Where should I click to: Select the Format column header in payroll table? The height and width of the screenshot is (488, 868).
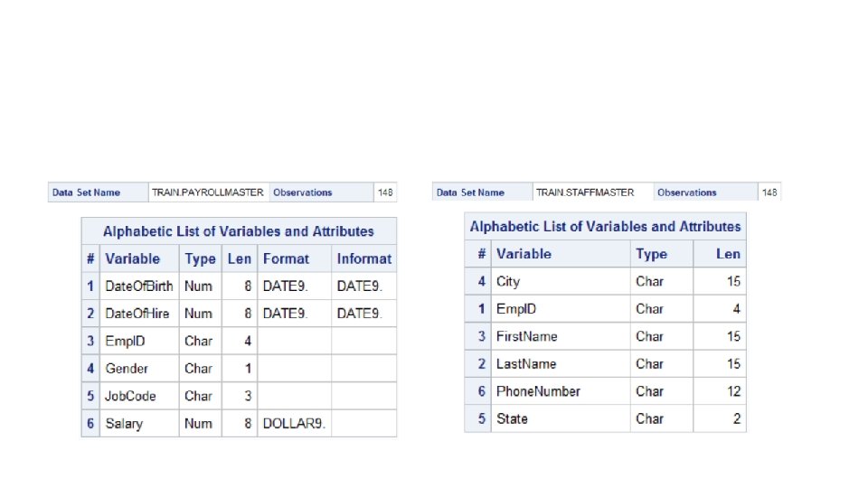pos(295,259)
